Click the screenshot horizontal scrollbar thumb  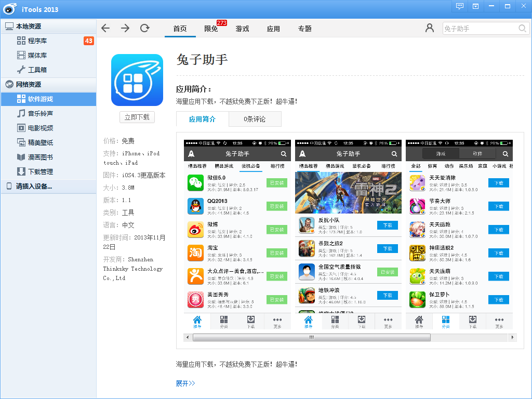(311, 337)
